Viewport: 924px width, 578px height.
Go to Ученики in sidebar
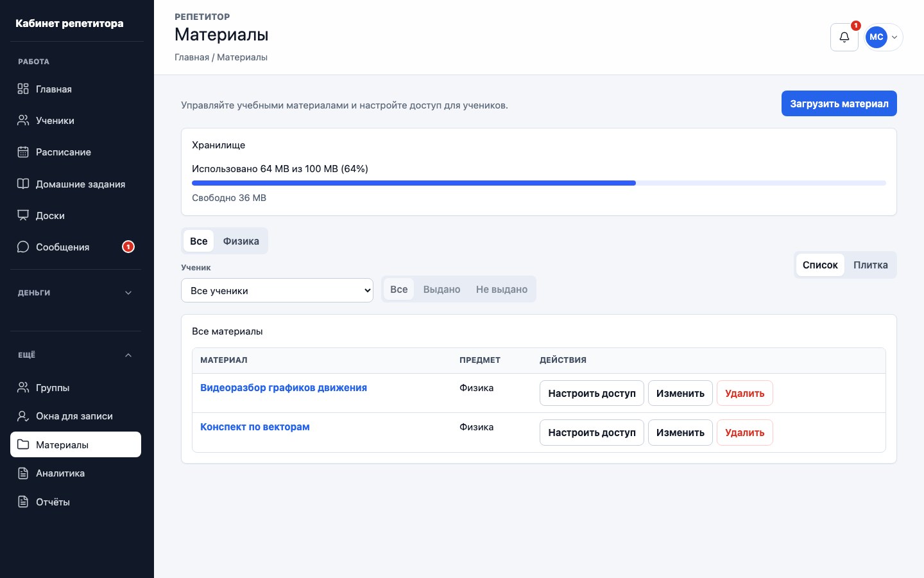tap(76, 120)
